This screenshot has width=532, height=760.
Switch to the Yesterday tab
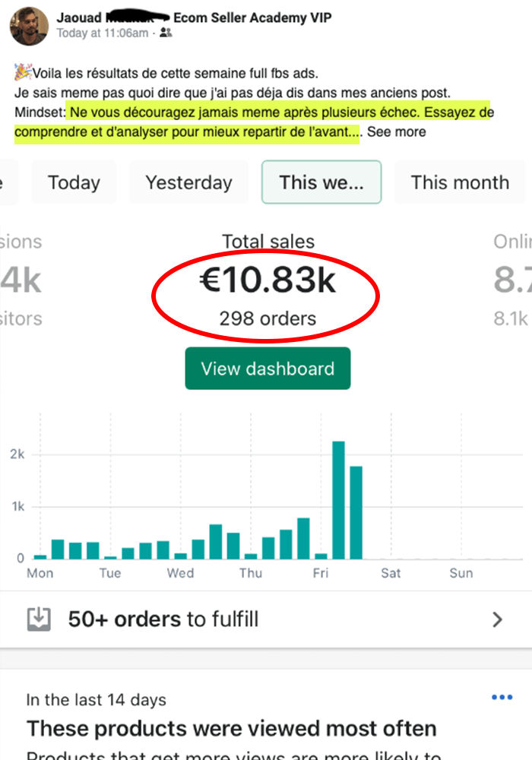tap(188, 182)
